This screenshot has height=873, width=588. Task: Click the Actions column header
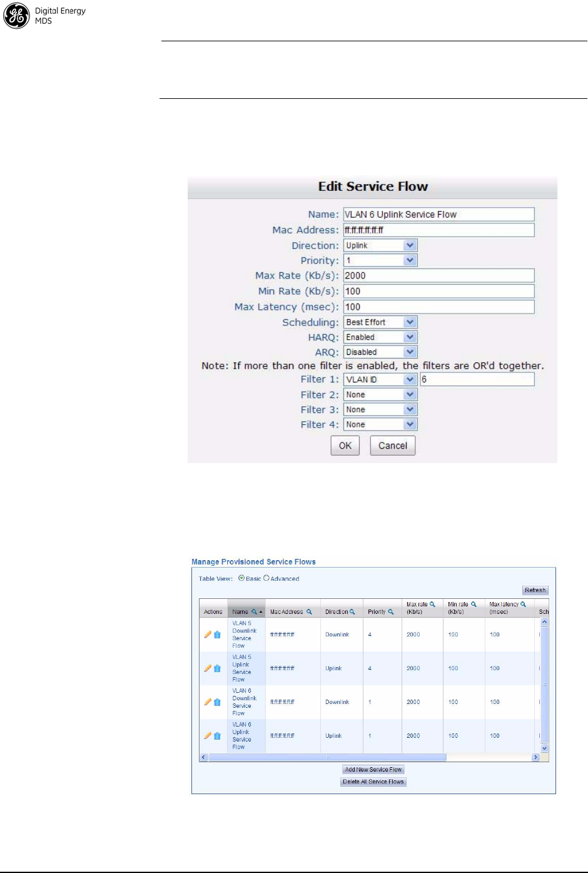213,608
